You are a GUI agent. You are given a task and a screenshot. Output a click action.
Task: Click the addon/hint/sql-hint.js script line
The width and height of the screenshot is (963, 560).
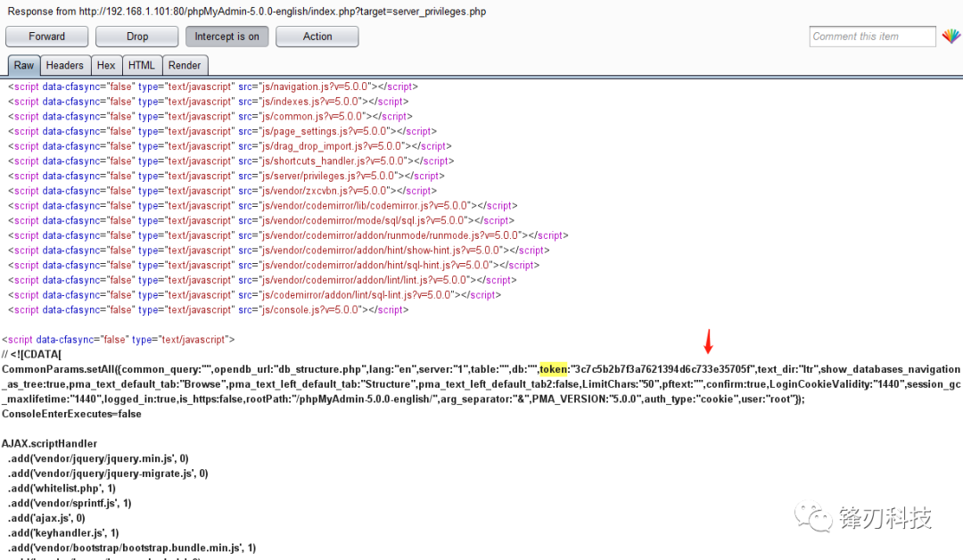pyautogui.click(x=274, y=265)
